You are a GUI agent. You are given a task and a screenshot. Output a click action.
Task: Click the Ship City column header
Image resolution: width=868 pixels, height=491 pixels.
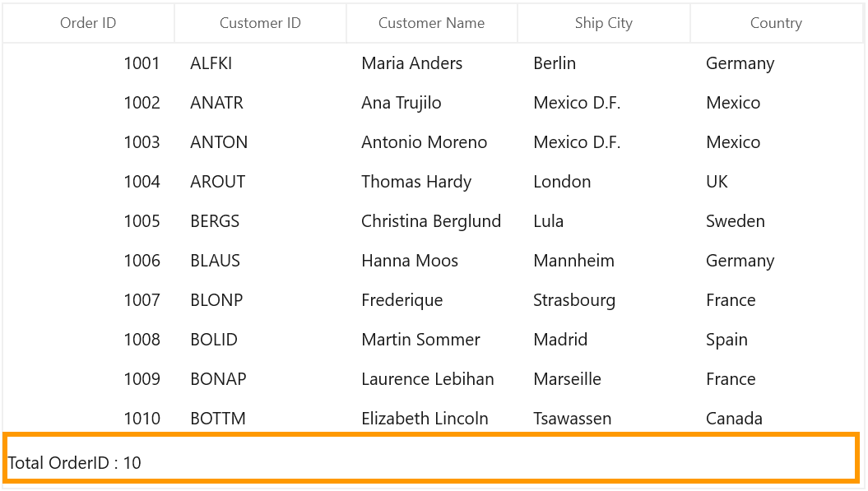(603, 23)
